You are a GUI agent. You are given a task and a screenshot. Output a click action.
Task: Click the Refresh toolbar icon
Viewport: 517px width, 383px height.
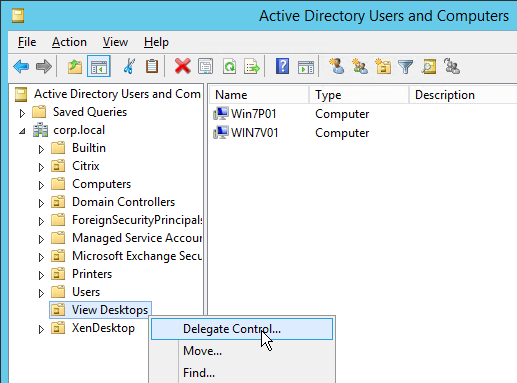pos(229,66)
